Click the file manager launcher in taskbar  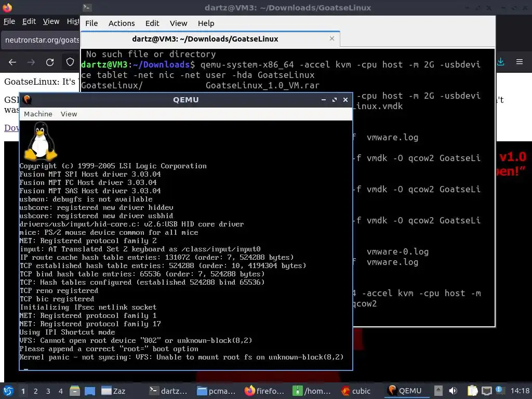point(75,391)
